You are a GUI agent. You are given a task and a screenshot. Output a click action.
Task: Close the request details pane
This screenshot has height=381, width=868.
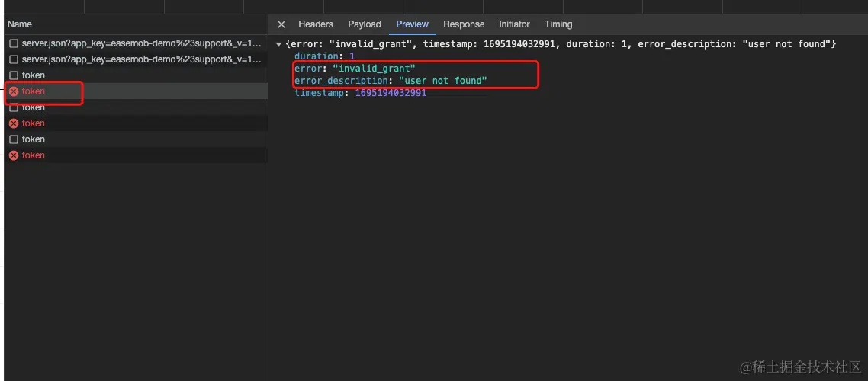(x=281, y=24)
